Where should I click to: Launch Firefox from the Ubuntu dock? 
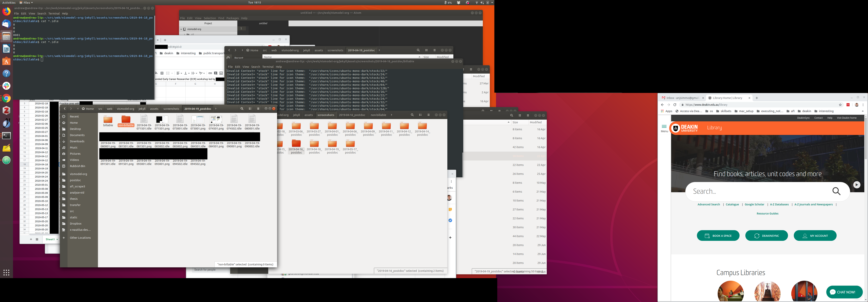(6, 11)
